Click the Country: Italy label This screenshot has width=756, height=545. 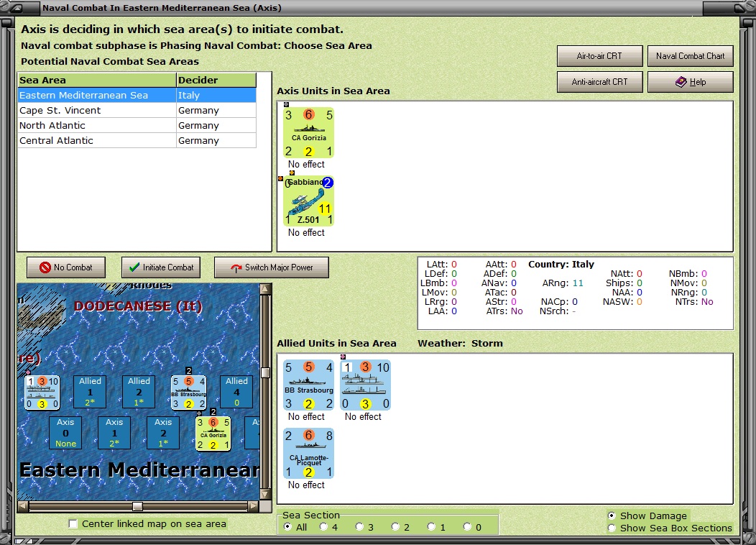coord(561,265)
